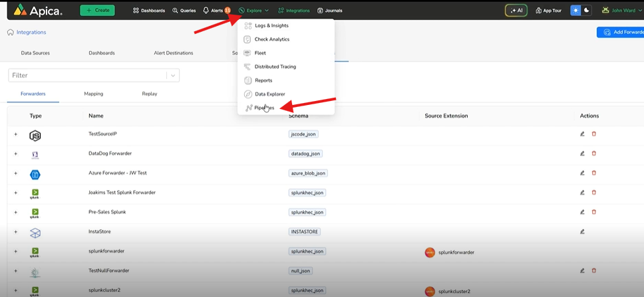
Task: Click the Alerts bell icon
Action: [206, 11]
